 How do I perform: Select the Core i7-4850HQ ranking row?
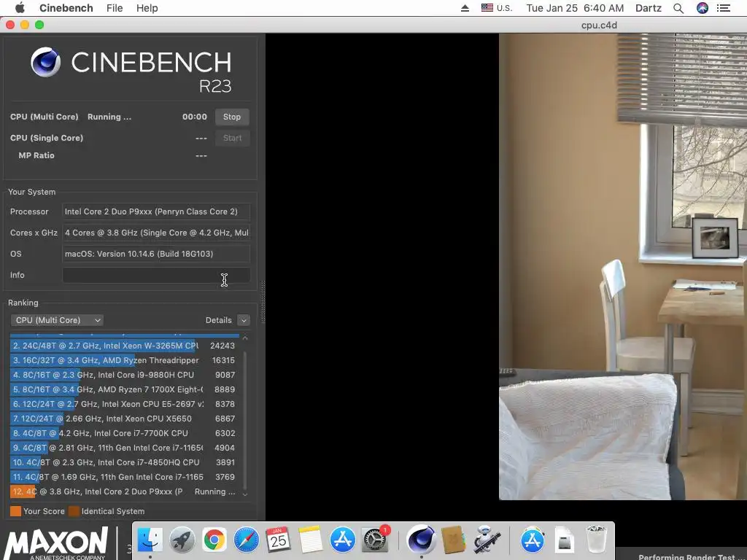[124, 462]
